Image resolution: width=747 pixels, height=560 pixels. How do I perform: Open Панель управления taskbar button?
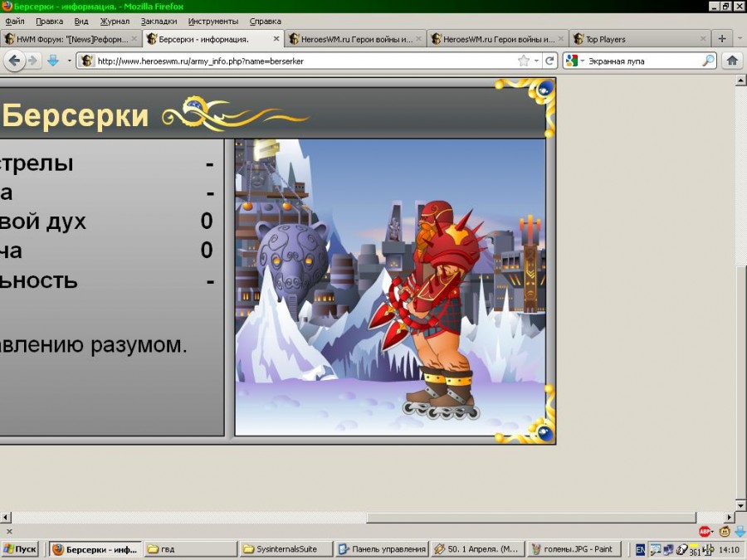click(x=382, y=549)
